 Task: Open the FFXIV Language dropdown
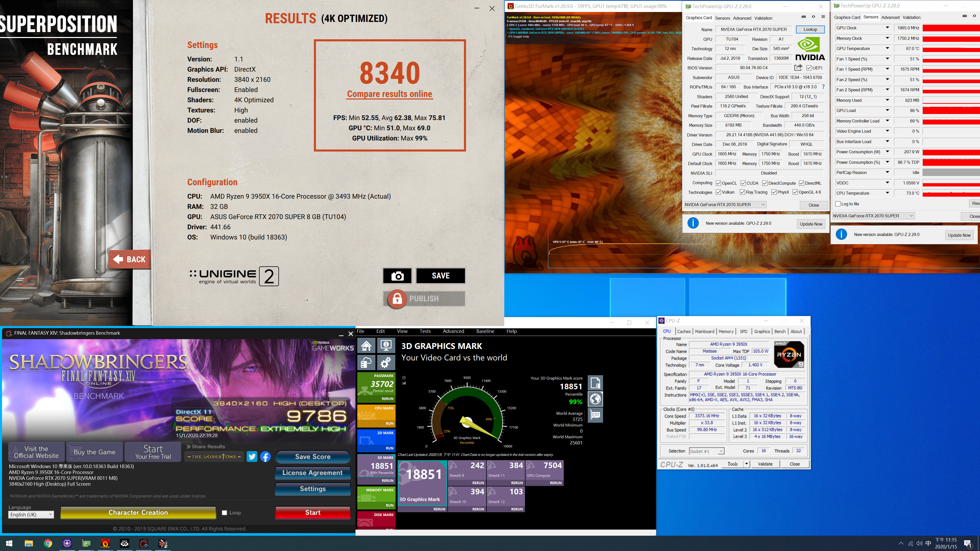31,515
